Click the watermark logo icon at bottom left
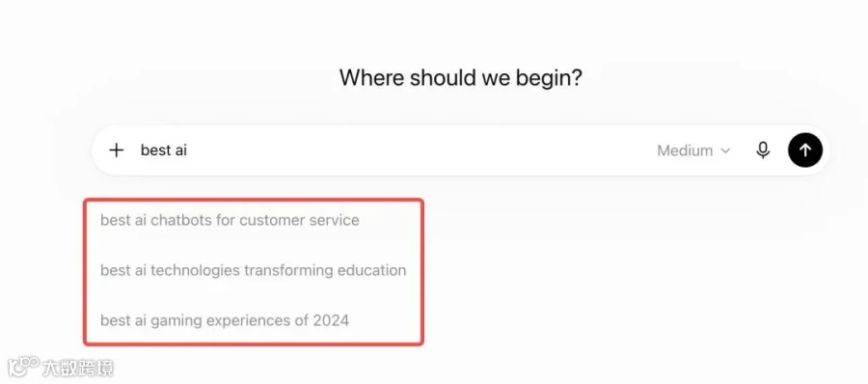 point(23,367)
